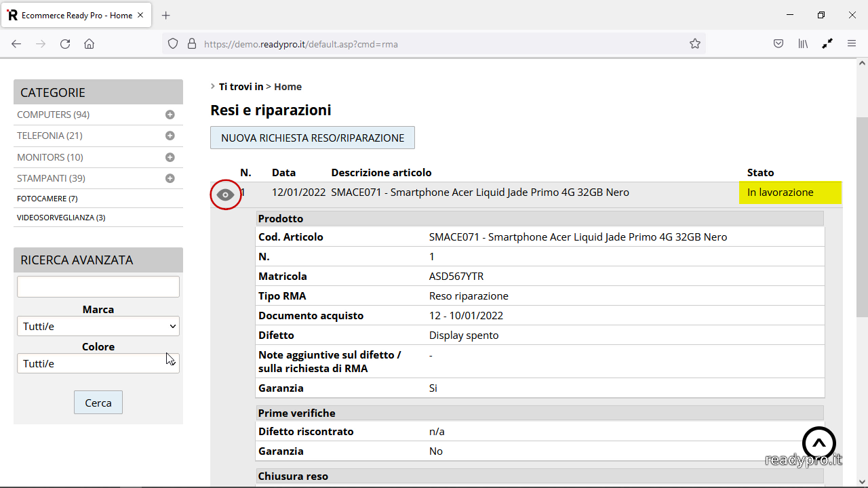
Task: Click the row description SMACE071 Smartphone Acer
Action: coord(480,192)
